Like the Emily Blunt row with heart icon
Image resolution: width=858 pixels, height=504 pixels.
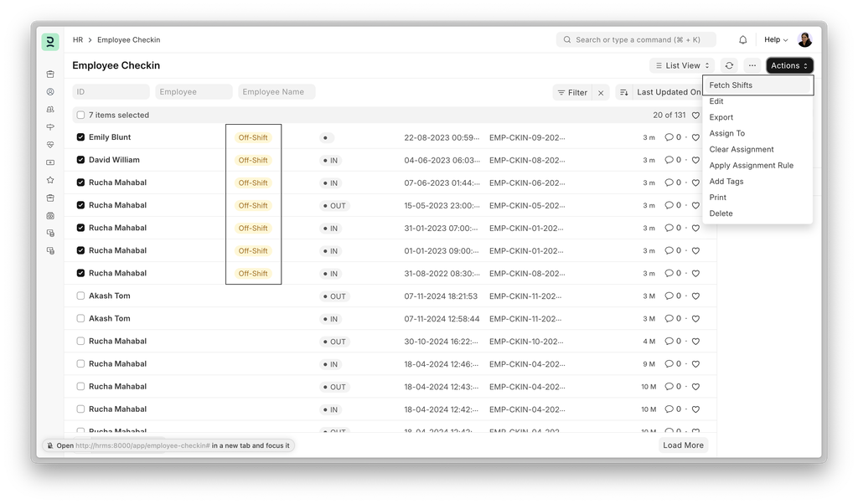[695, 137]
